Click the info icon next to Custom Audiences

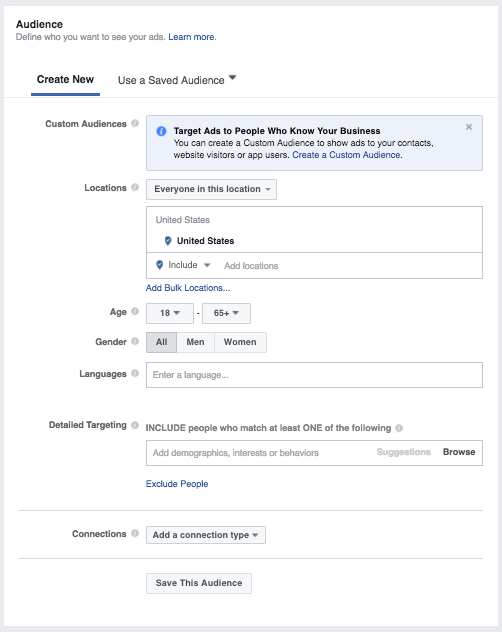pyautogui.click(x=135, y=123)
